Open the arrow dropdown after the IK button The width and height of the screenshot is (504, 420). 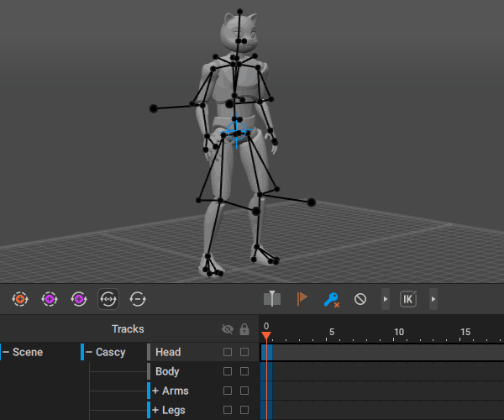pos(433,298)
